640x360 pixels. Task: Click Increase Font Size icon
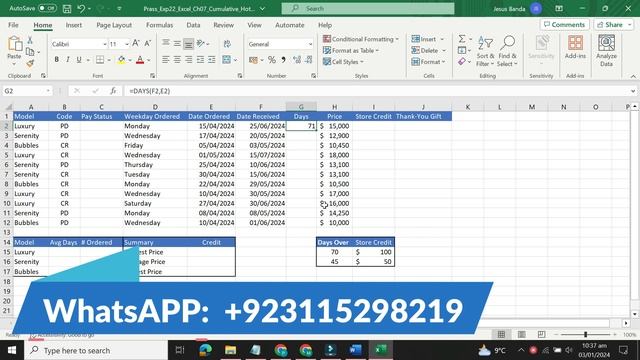tap(136, 43)
